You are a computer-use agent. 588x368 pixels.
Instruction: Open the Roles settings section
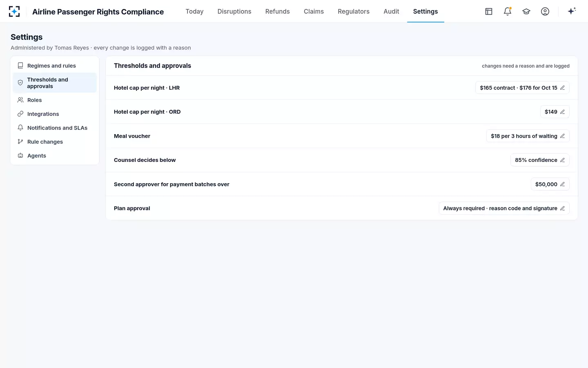click(x=55, y=100)
